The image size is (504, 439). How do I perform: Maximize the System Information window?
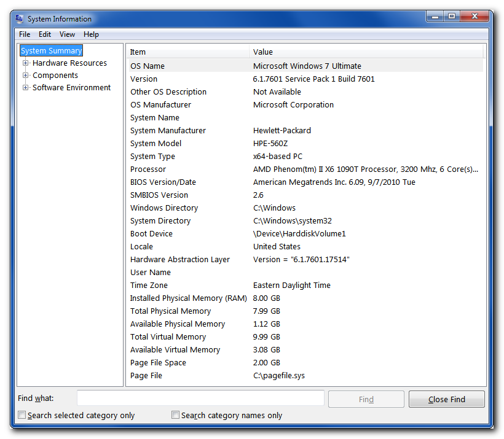coord(452,16)
